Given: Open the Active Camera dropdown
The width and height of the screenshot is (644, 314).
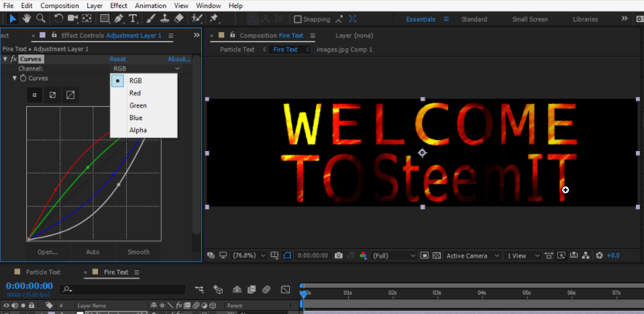Looking at the screenshot, I should tap(472, 256).
